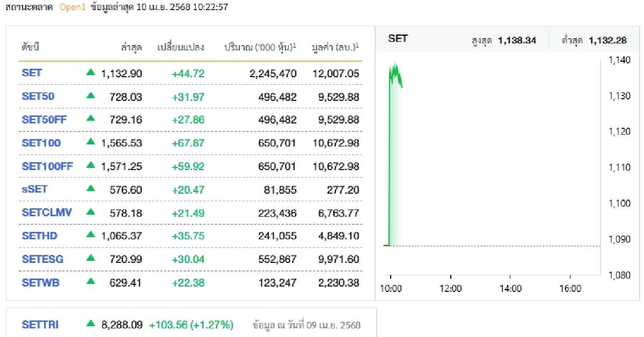Click the green arrow next to SETCLMV
The width and height of the screenshot is (644, 337).
91,212
